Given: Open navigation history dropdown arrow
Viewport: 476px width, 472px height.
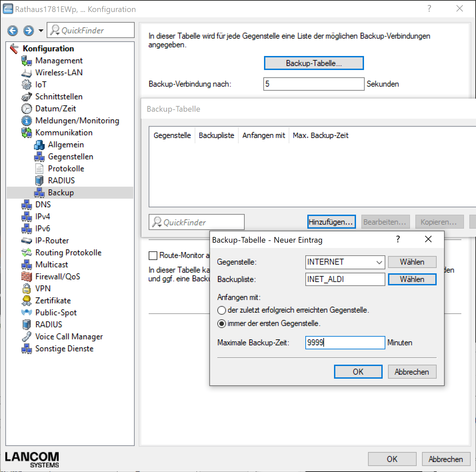Looking at the screenshot, I should (41, 30).
